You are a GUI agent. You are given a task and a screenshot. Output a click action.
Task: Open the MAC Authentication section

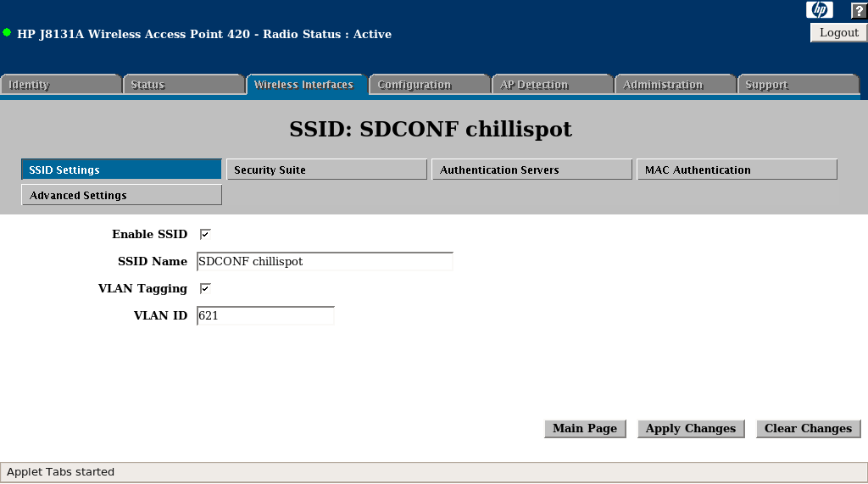pyautogui.click(x=737, y=170)
